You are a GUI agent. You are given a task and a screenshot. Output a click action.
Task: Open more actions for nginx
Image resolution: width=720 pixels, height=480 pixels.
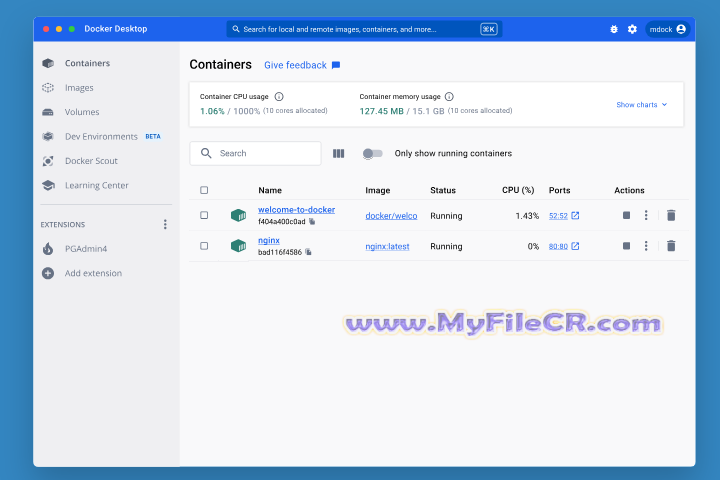[646, 246]
